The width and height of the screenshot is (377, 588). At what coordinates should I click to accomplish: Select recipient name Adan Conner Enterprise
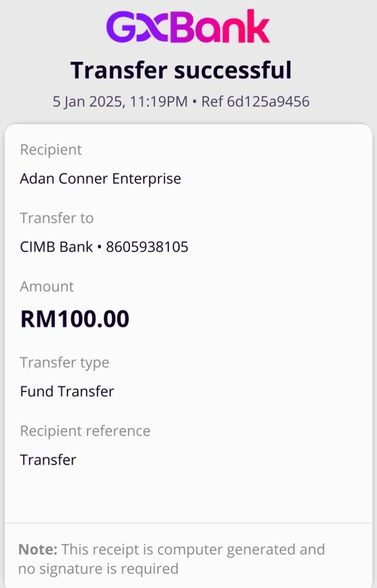coord(100,179)
